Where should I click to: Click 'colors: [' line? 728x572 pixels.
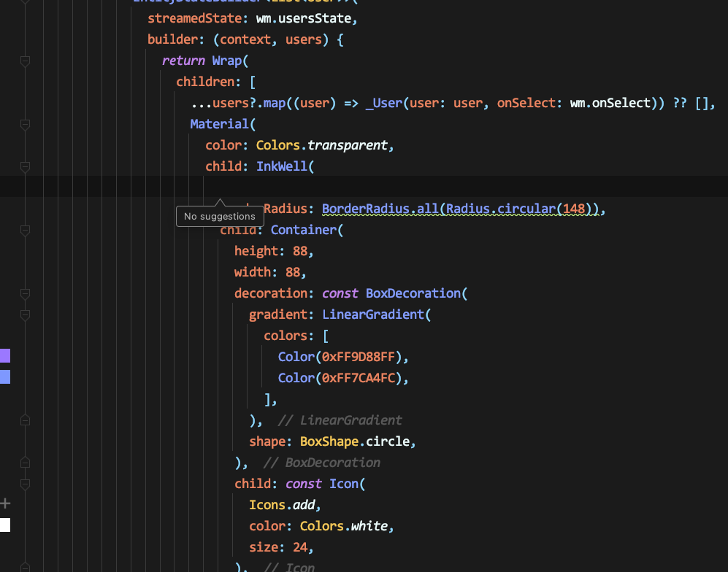coord(296,336)
